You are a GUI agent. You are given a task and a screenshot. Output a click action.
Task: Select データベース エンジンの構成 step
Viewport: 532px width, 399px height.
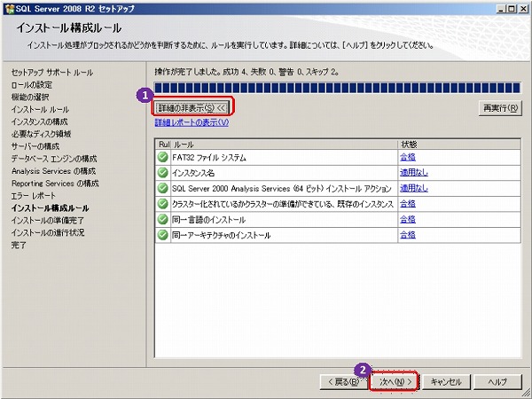tap(54, 159)
